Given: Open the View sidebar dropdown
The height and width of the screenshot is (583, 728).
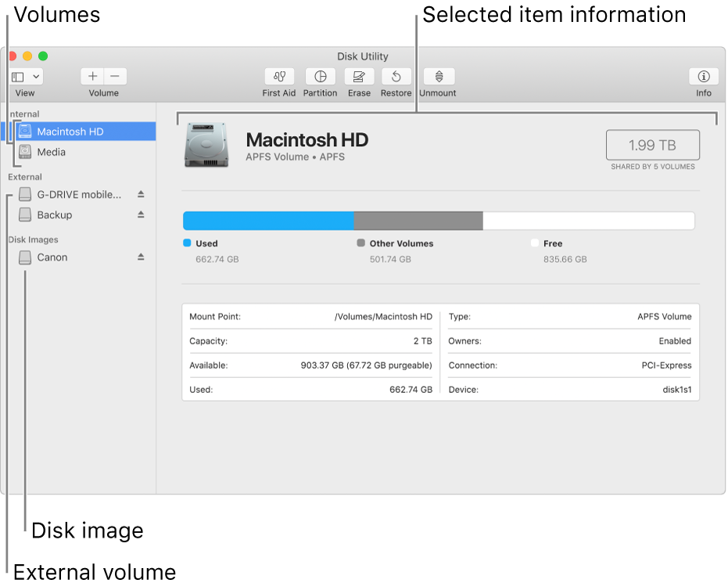Looking at the screenshot, I should [26, 76].
